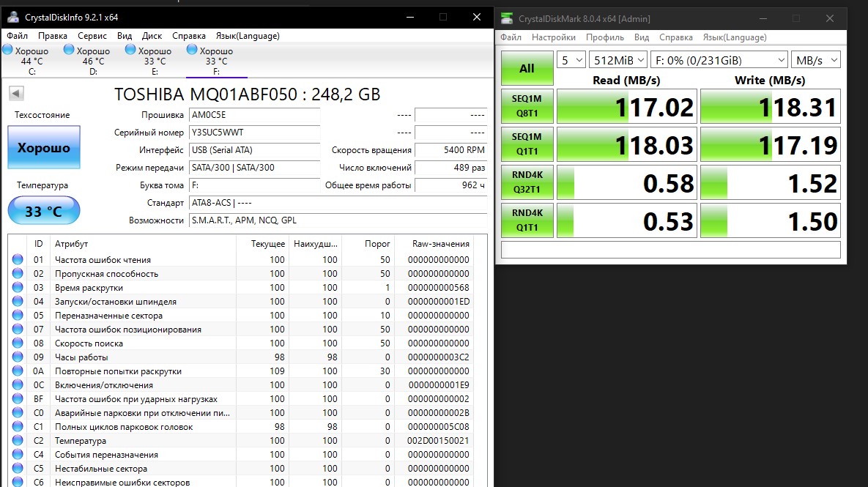Click status orb for attribute 0A

tap(18, 371)
